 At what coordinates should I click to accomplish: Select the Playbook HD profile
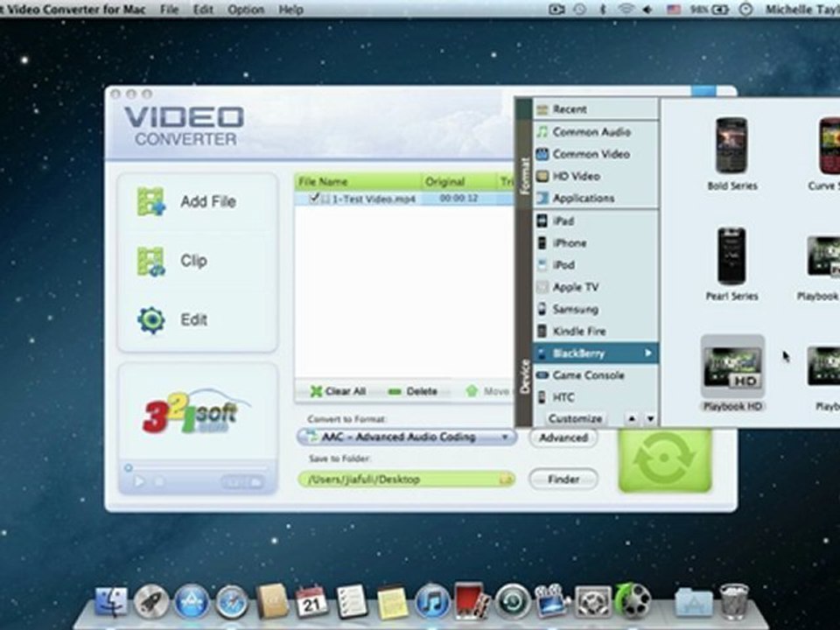coord(732,374)
